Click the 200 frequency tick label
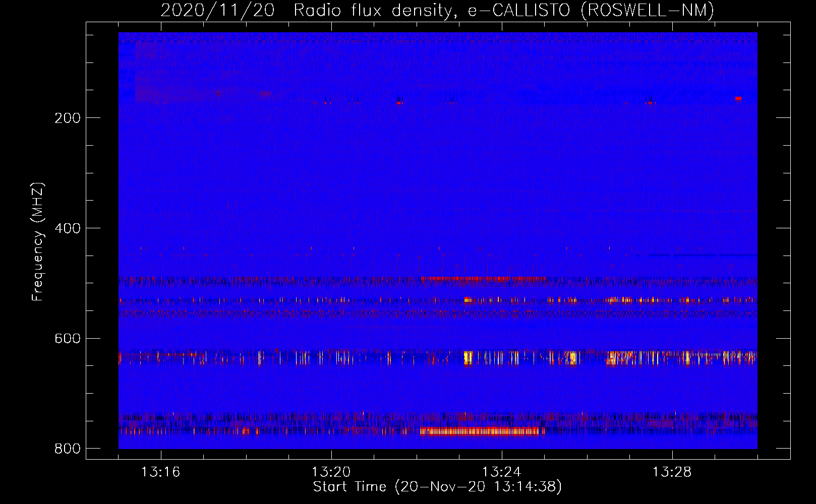 click(x=68, y=118)
